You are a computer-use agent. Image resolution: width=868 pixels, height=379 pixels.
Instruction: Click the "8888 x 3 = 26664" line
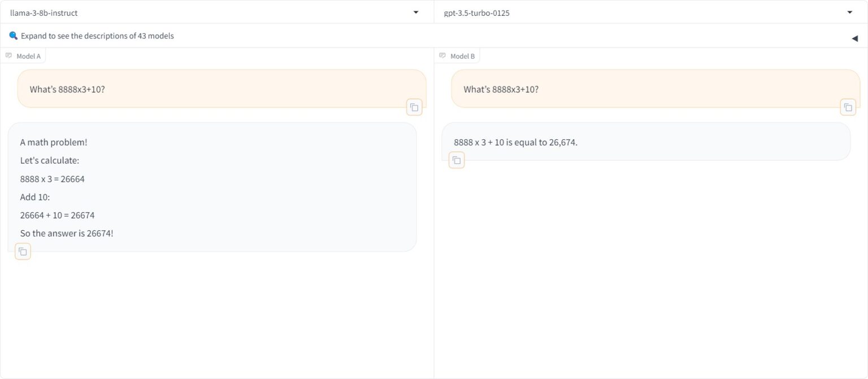click(52, 179)
